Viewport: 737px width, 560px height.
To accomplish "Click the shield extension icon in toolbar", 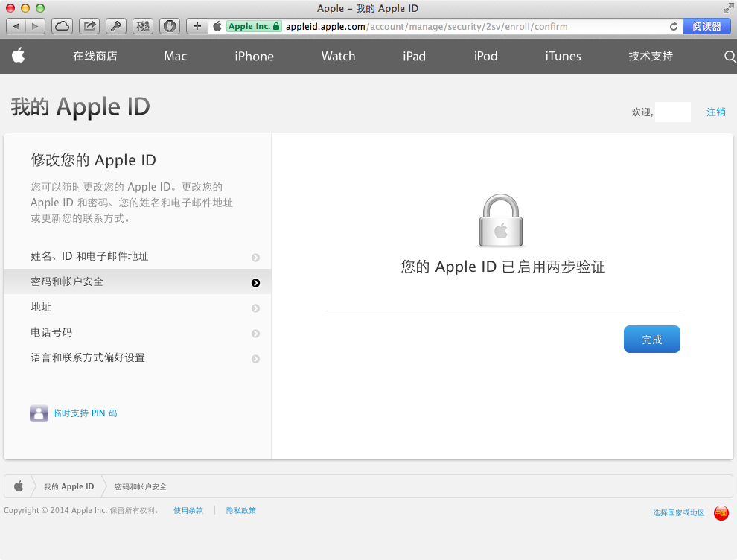I will point(170,26).
